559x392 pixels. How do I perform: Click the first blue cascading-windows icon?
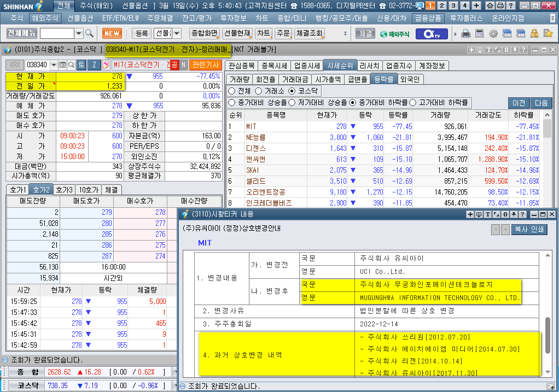pos(507,33)
